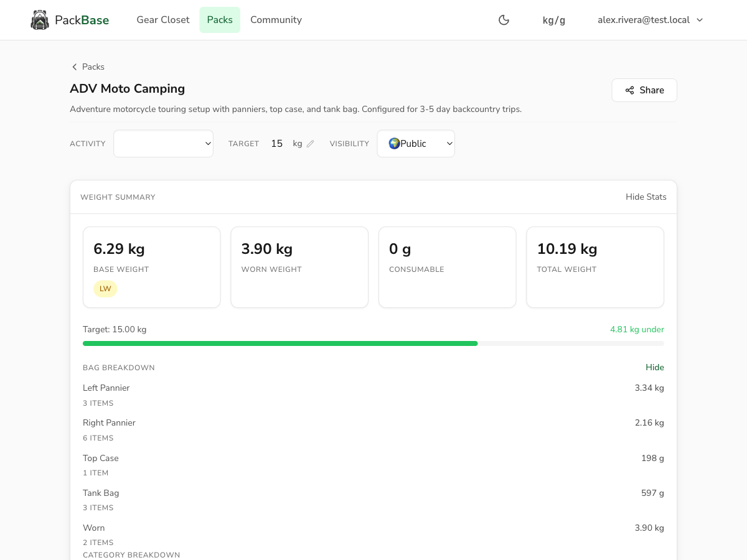Click Hide Stats in weight summary

point(646,197)
